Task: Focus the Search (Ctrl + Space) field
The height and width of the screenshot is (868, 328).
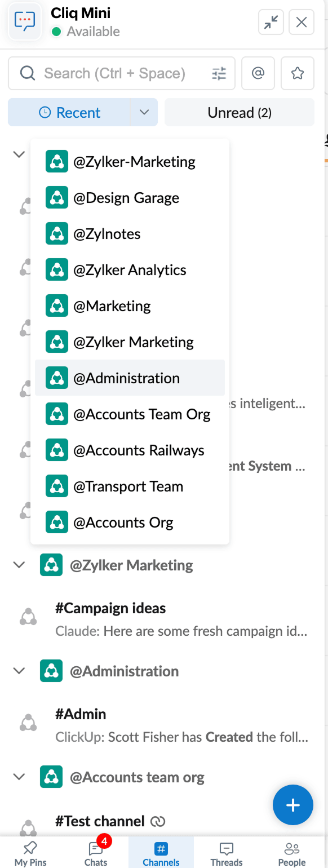Action: (x=114, y=73)
